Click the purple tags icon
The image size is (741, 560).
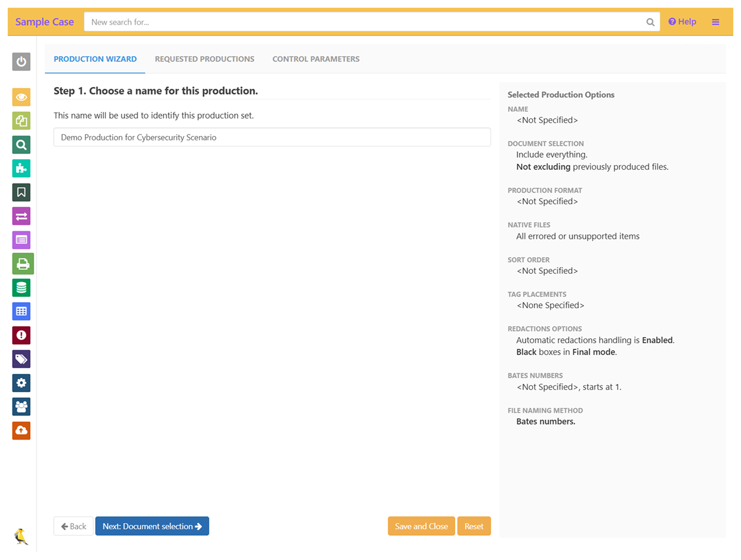[x=21, y=359]
